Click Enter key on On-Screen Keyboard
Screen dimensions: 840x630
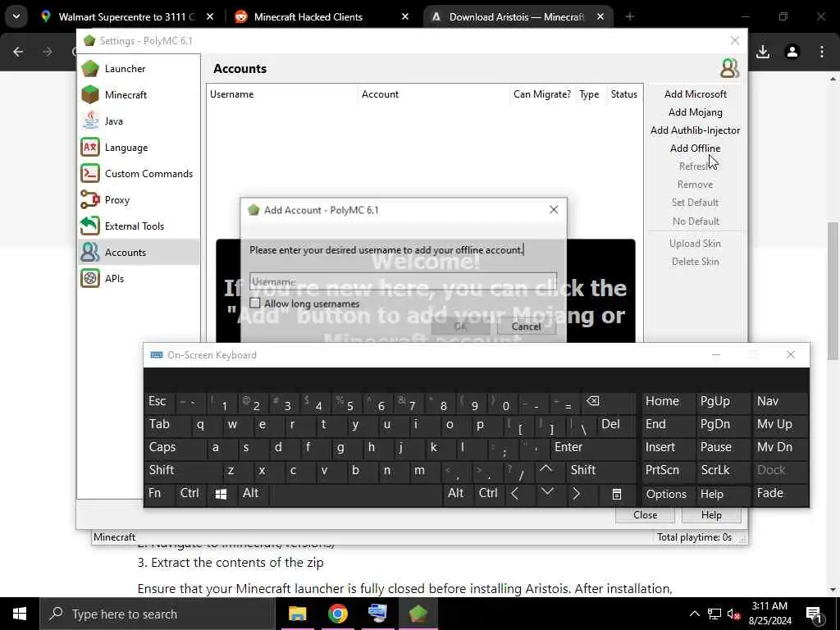pos(592,447)
